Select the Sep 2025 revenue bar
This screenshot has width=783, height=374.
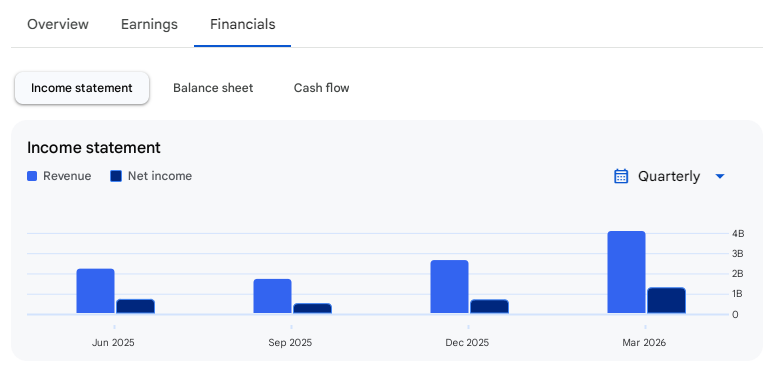(x=272, y=296)
